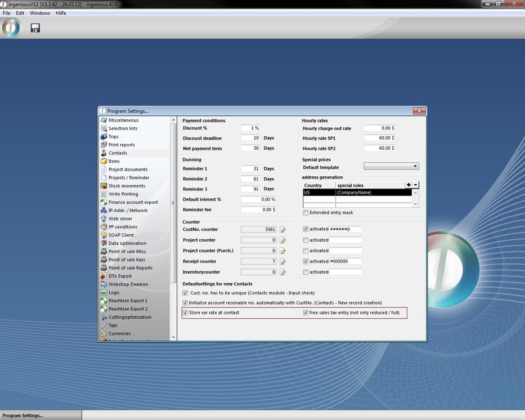Uncheck free sales tax entry option

click(x=306, y=312)
